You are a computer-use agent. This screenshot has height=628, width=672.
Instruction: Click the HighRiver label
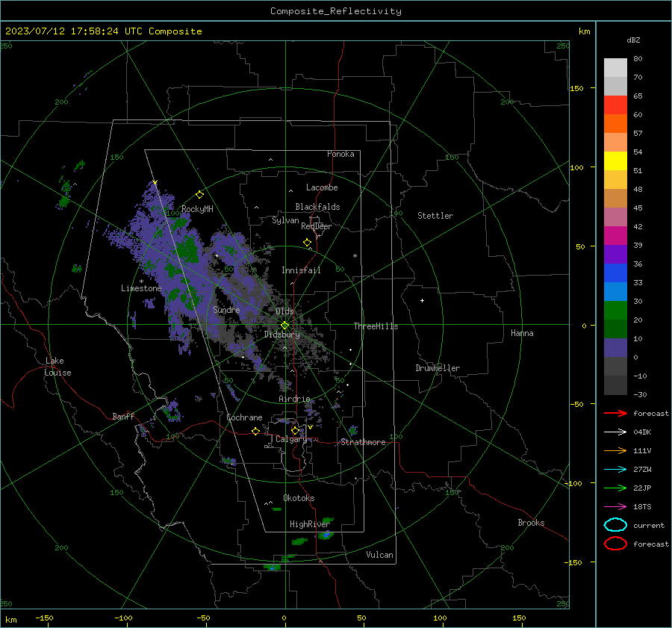coord(309,524)
